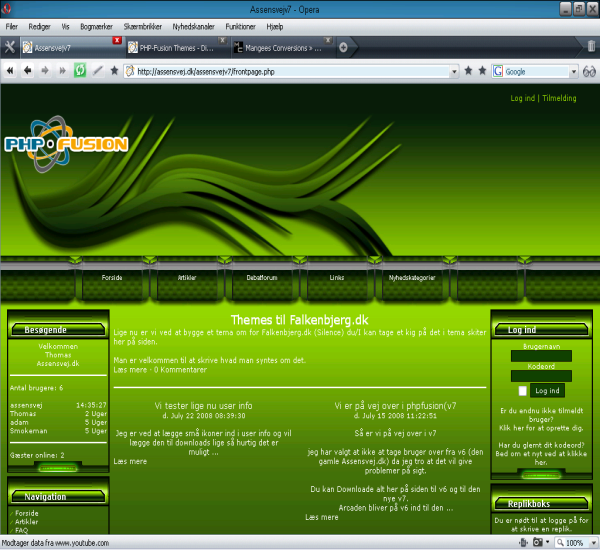Reload the current page with green icon

pyautogui.click(x=80, y=70)
